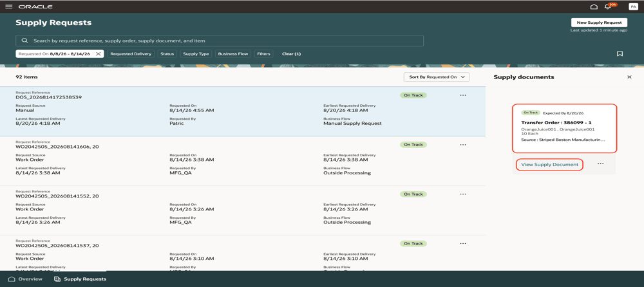Image resolution: width=644 pixels, height=287 pixels.
Task: Open the Supply Type filter
Action: pyautogui.click(x=196, y=54)
